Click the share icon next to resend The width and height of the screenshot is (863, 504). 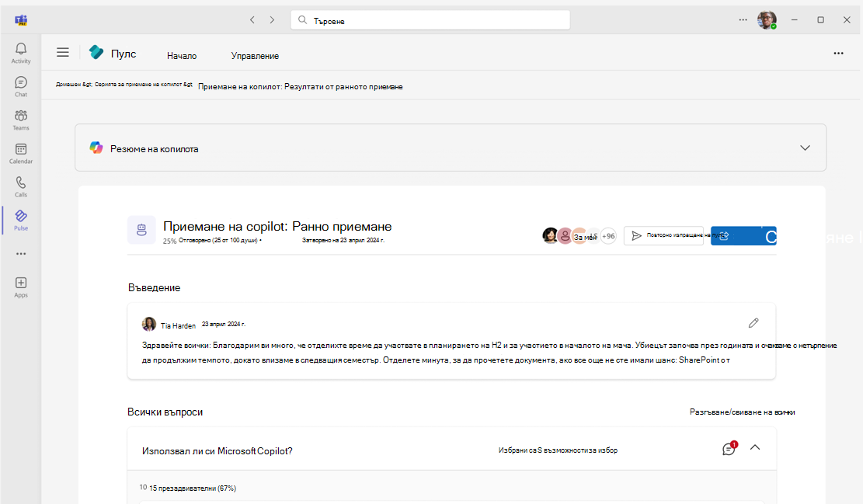(726, 235)
